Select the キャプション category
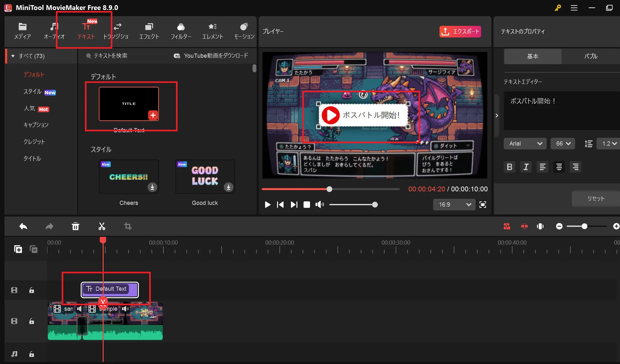Viewport: 620px width, 364px height. coord(36,125)
